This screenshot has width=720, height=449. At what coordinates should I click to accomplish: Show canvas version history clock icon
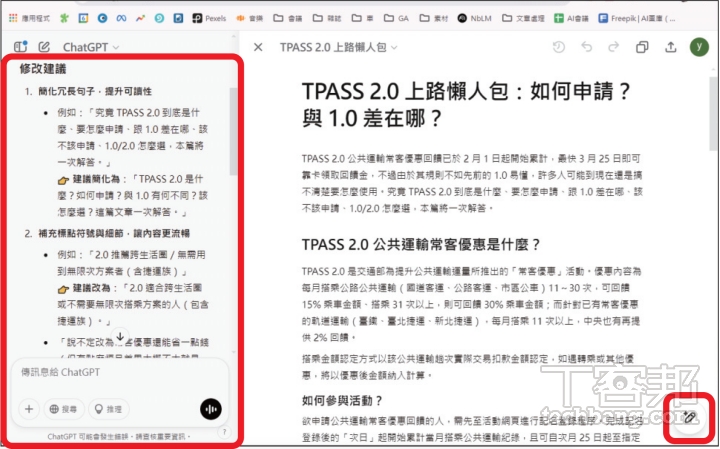(558, 47)
